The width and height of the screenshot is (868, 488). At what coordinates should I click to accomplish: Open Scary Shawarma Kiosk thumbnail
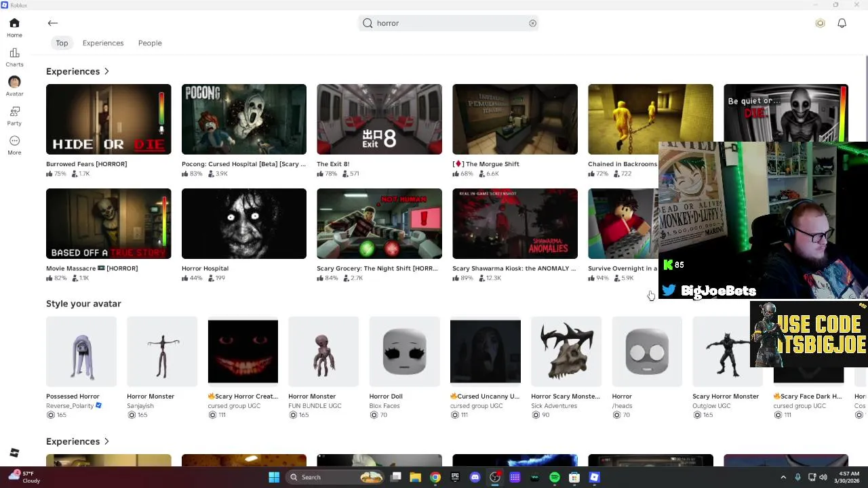pos(515,224)
